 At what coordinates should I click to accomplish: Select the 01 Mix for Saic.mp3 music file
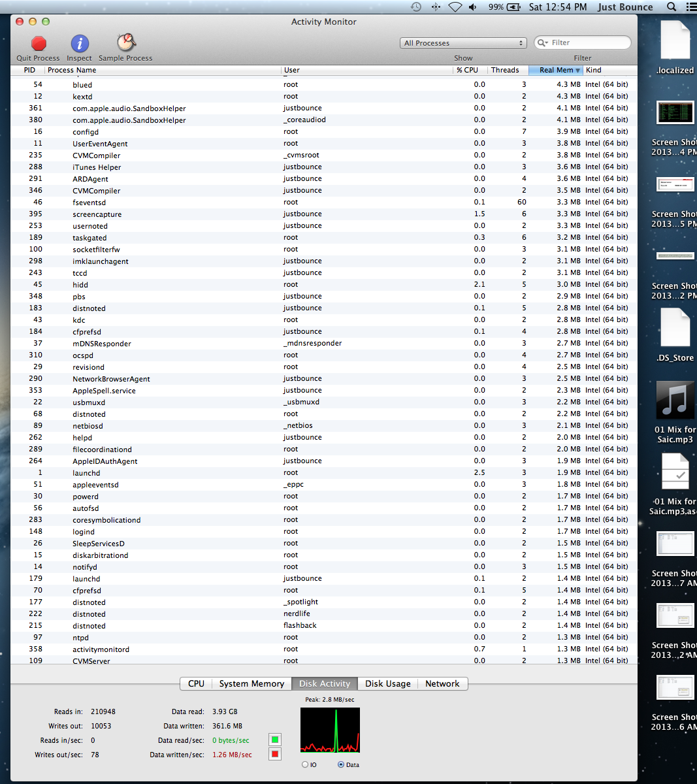(675, 400)
